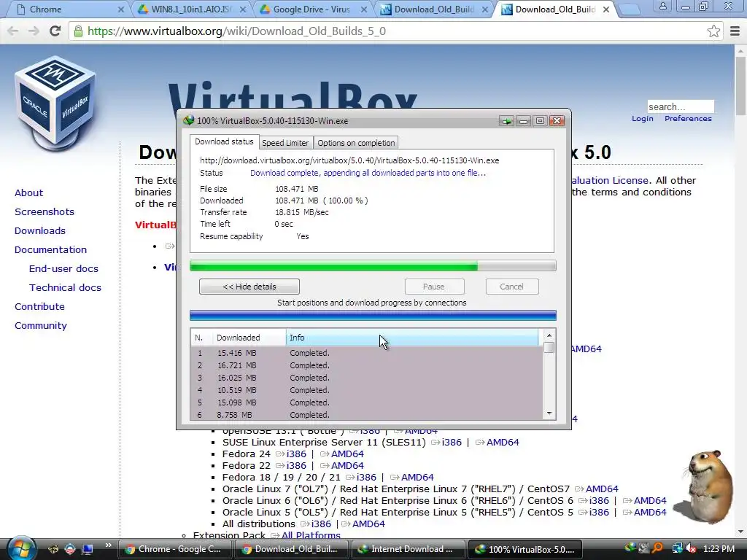Screen dimensions: 747x560
Task: Click the connections list scroll-down arrow
Action: point(549,413)
